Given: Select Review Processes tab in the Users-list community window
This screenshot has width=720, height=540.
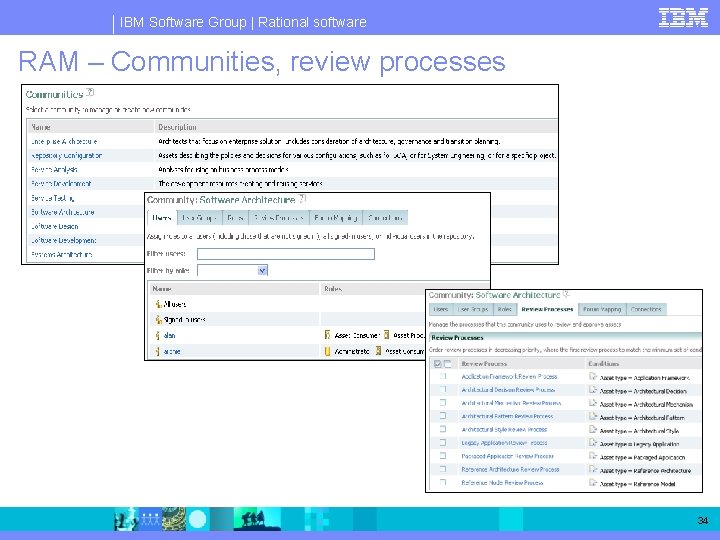Looking at the screenshot, I should point(279,218).
